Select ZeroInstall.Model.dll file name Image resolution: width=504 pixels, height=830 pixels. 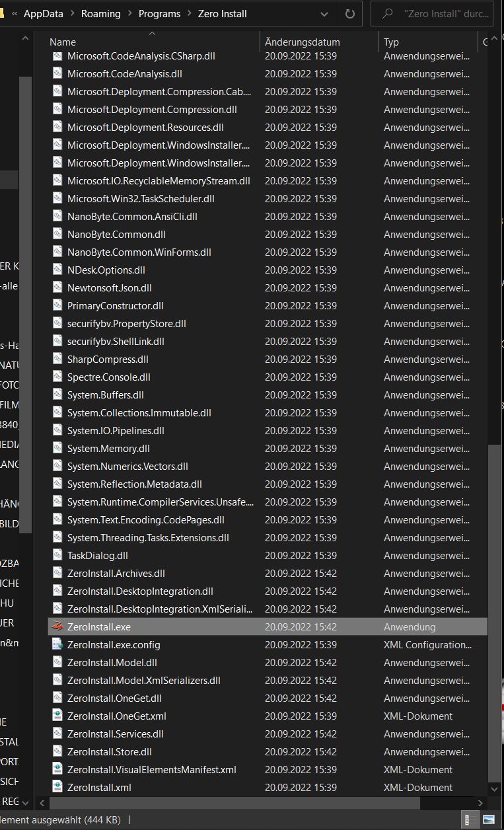click(x=112, y=663)
